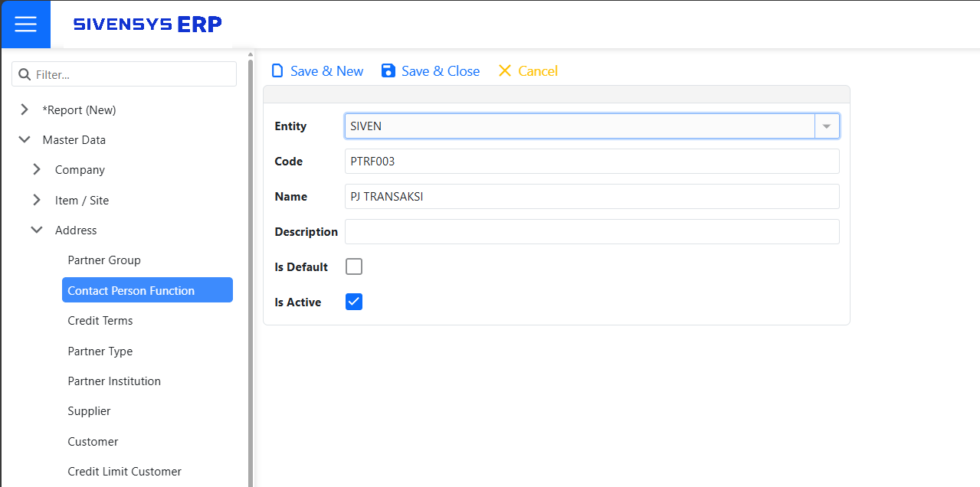980x487 pixels.
Task: Expand the Item / Site tree node
Action: 37,201
